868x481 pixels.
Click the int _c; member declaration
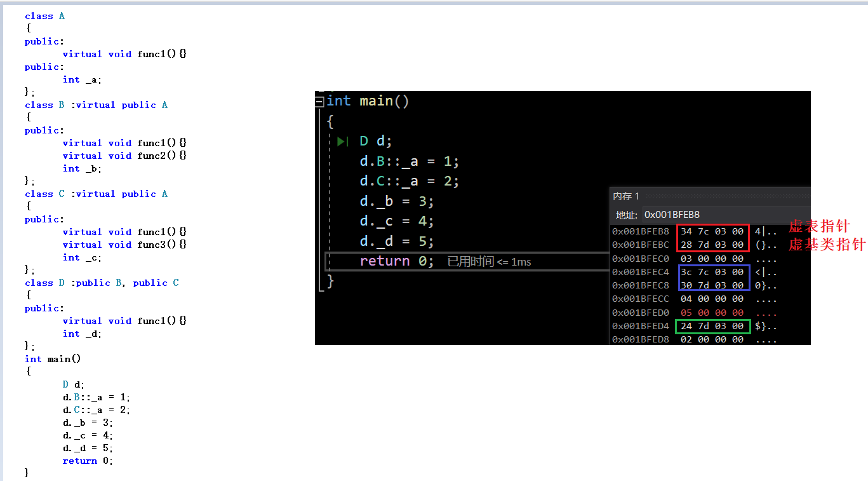tap(82, 257)
